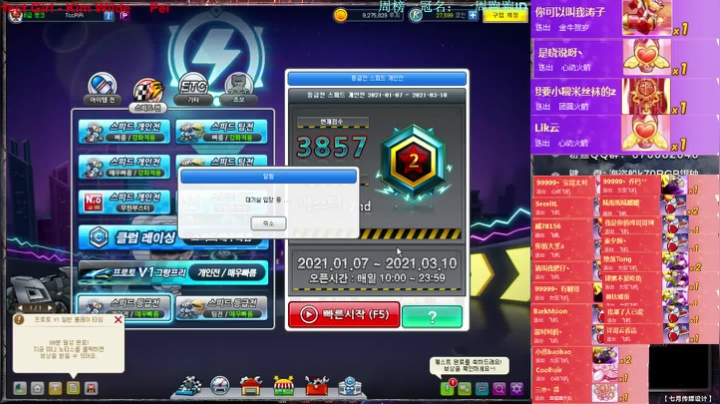Go to previous page with left arrow above notice
The image size is (720, 404).
[19, 308]
